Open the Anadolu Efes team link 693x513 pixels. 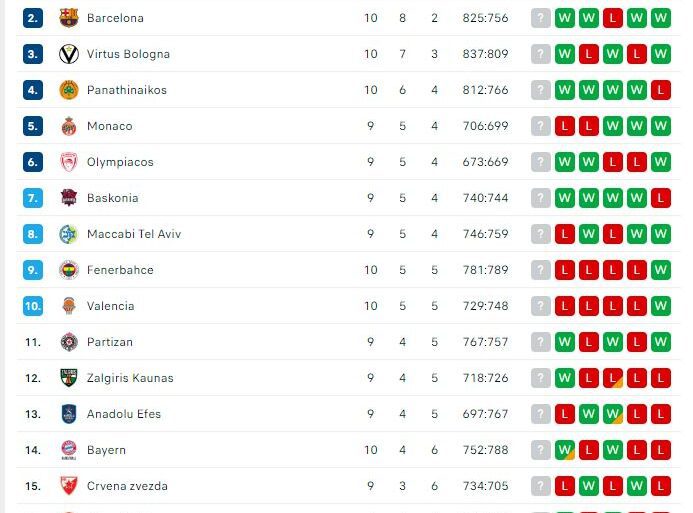coord(123,414)
